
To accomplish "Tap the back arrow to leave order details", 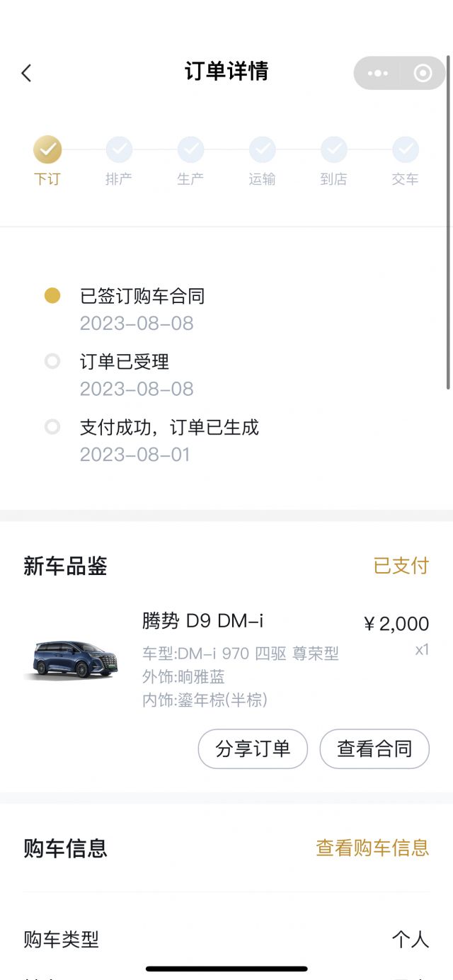I will pyautogui.click(x=26, y=73).
